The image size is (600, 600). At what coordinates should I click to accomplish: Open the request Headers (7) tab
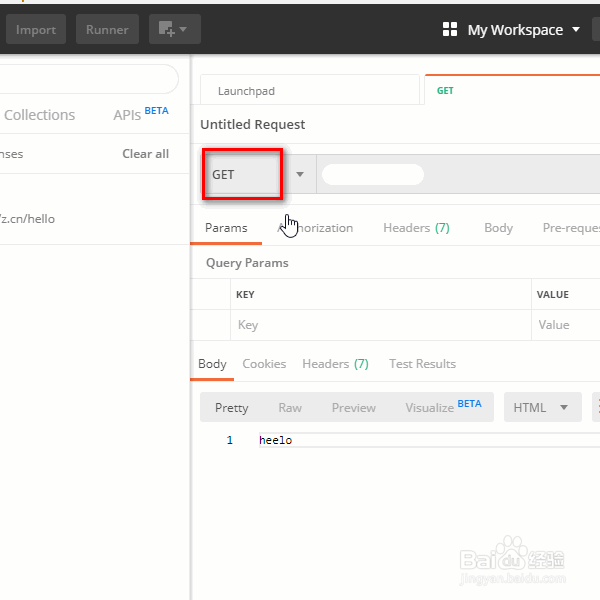416,228
